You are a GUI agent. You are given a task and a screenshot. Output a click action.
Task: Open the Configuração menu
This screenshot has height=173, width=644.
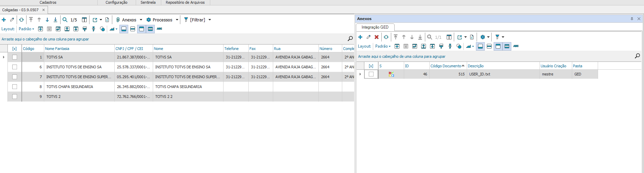coord(116,2)
